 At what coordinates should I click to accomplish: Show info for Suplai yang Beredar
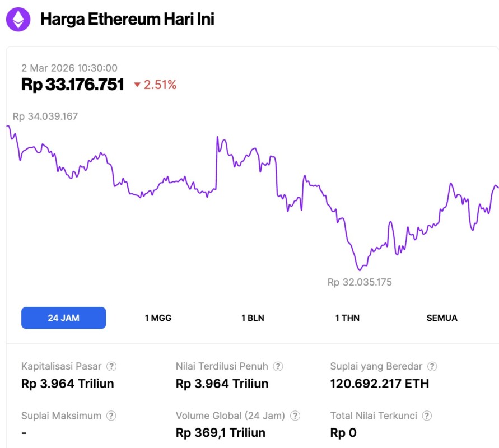[432, 367]
